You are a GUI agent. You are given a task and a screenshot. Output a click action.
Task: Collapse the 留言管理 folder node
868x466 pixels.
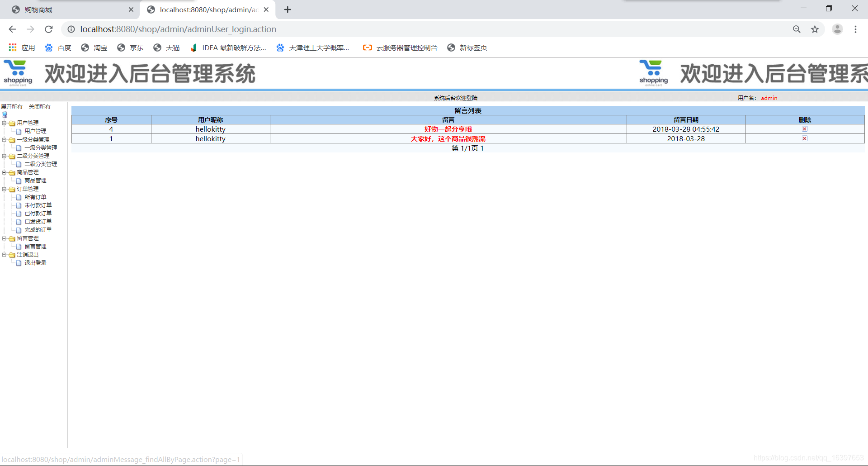pyautogui.click(x=4, y=238)
